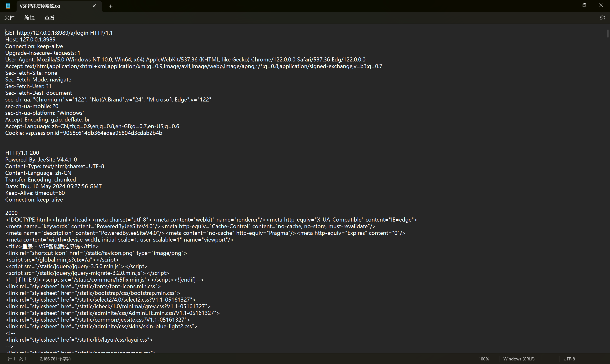The image size is (610, 364).
Task: Click the Content-Language: zh-CN line
Action: coord(38,173)
